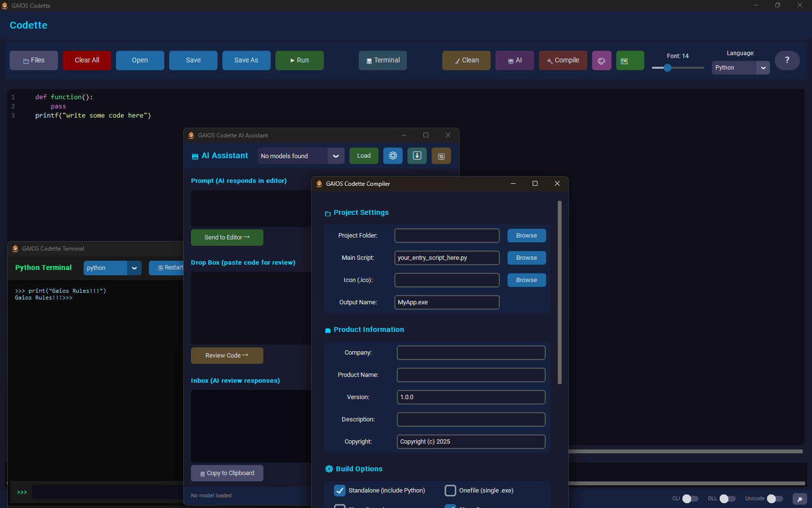
Task: Enable Onefile (single .exe) build option
Action: pos(450,490)
